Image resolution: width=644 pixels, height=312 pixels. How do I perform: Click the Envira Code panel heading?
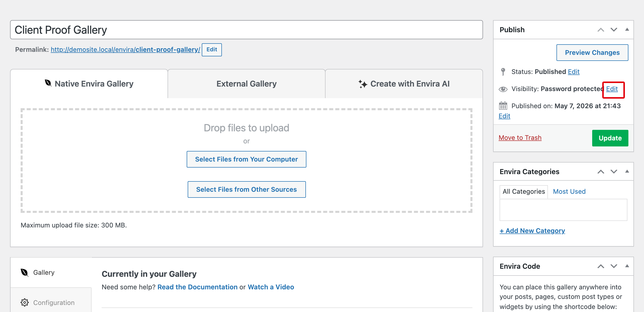tap(520, 266)
